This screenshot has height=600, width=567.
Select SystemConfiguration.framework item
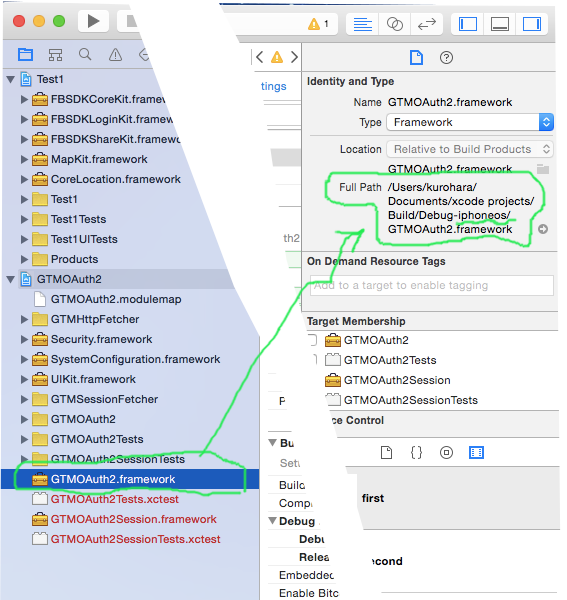click(135, 359)
